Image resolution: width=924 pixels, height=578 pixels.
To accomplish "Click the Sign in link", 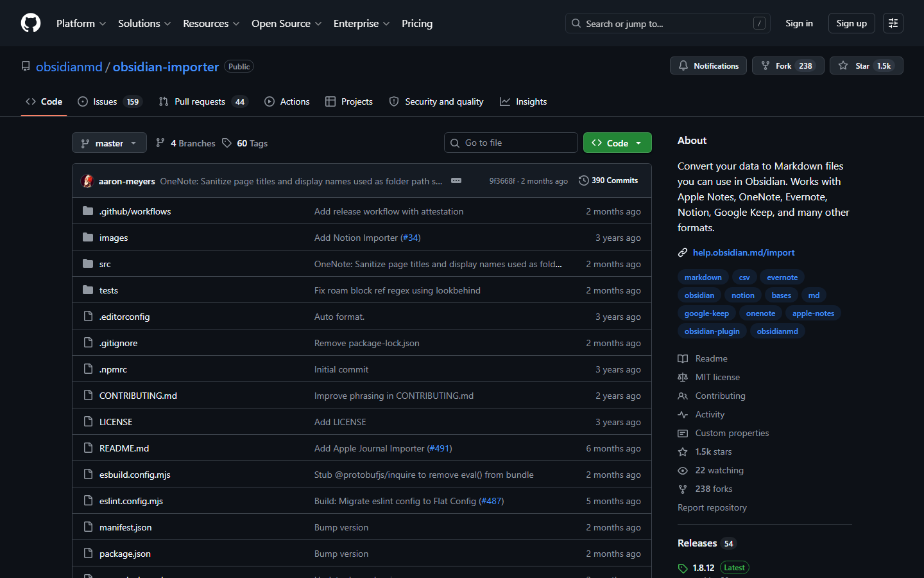I will coord(799,23).
